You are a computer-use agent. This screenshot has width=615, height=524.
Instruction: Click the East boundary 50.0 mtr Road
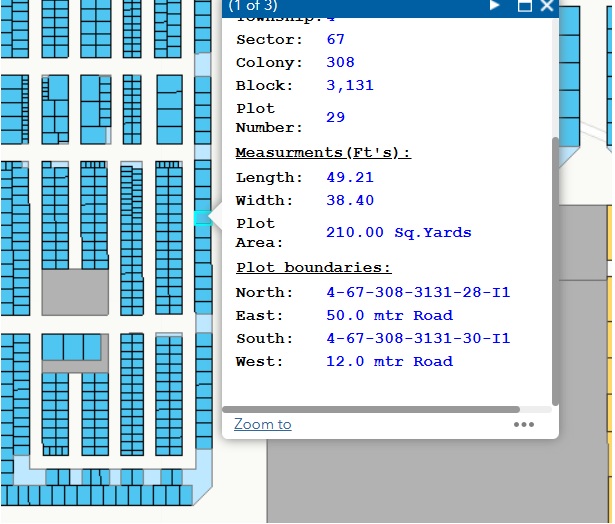(389, 315)
